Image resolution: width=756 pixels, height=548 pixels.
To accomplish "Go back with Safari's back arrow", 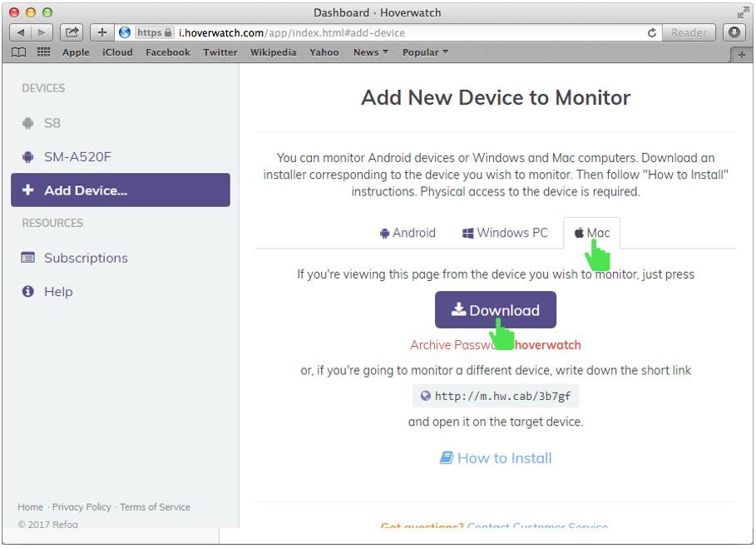I will (x=20, y=32).
